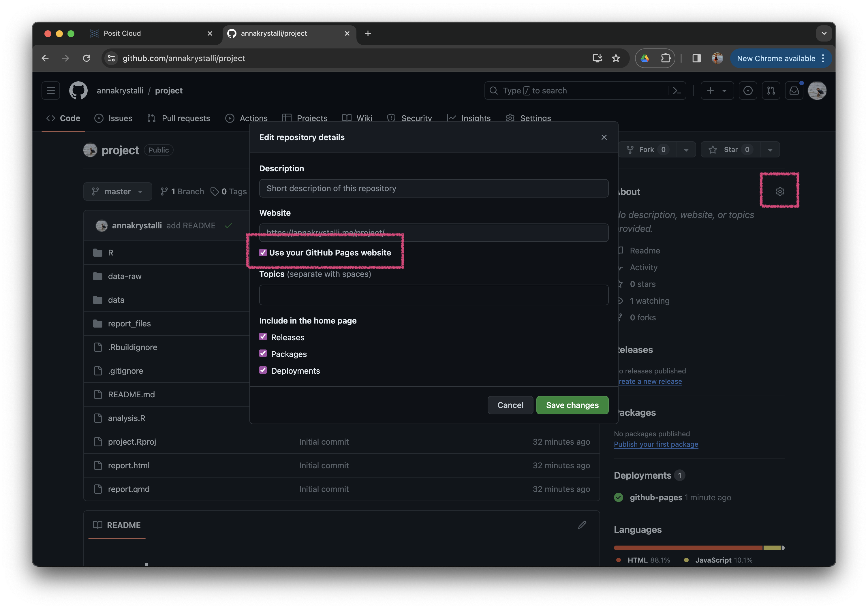Uncheck the Packages checkbox

click(x=263, y=353)
